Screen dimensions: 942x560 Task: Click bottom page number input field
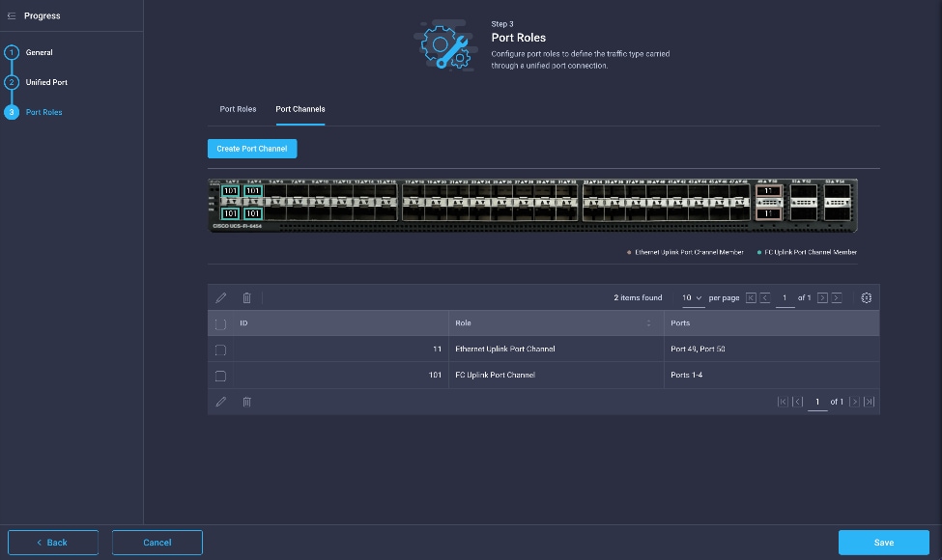click(817, 403)
